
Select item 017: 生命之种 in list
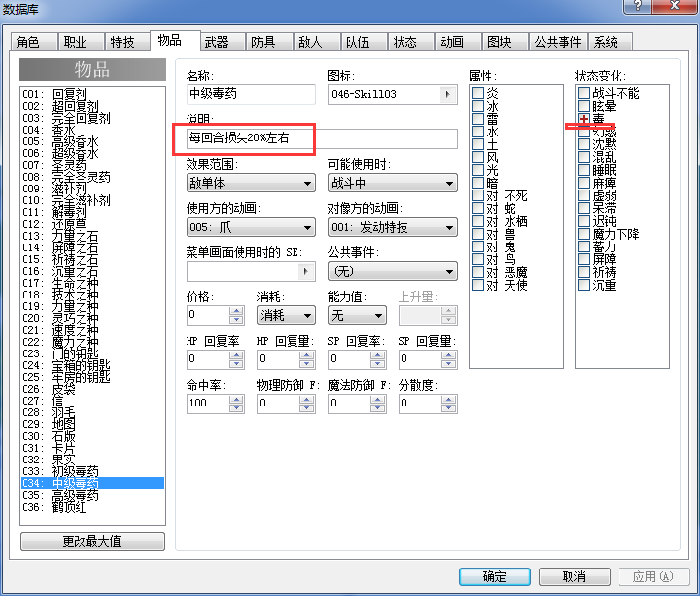[x=92, y=283]
